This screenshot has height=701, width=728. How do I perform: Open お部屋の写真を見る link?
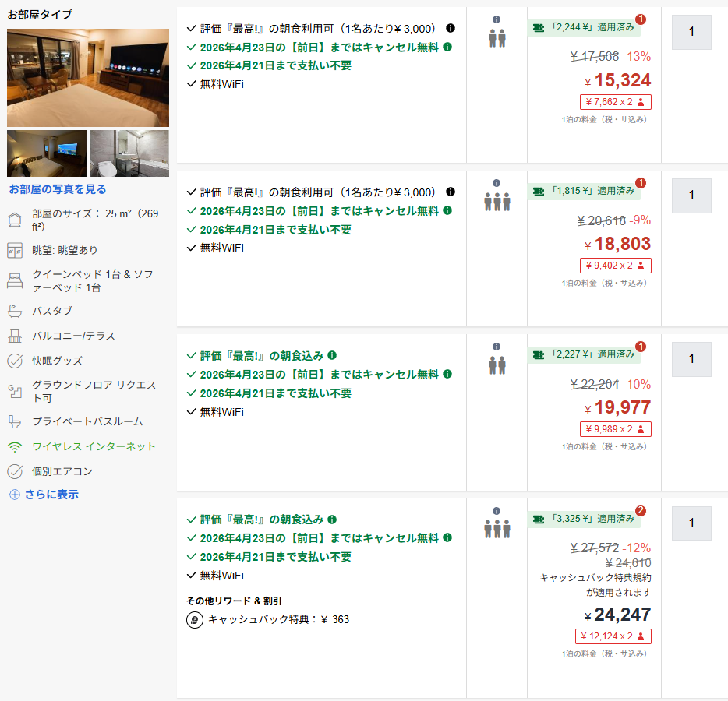coord(58,189)
